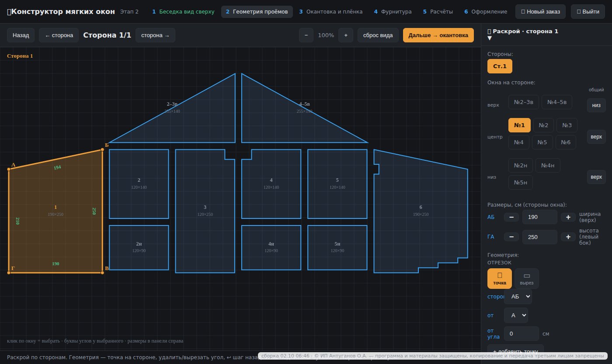The image size is (612, 364).
Task: Decrease АБ width with minus
Action: tap(511, 217)
